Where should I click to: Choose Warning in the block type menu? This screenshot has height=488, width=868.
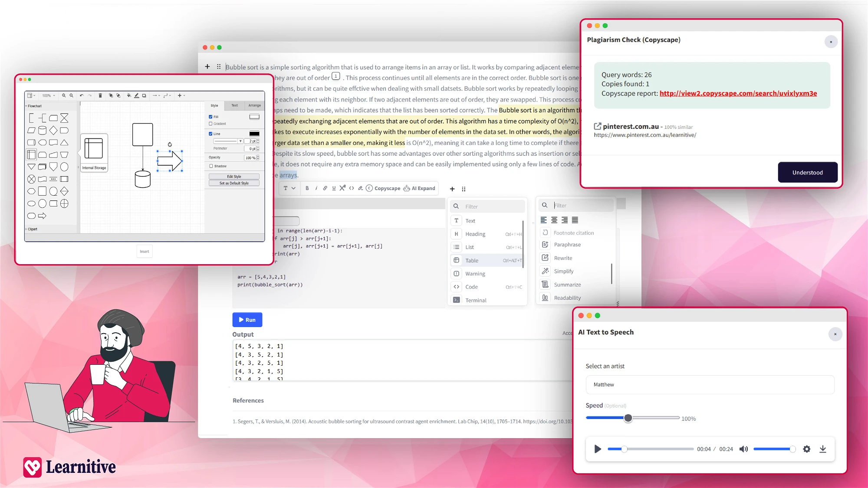487,274
